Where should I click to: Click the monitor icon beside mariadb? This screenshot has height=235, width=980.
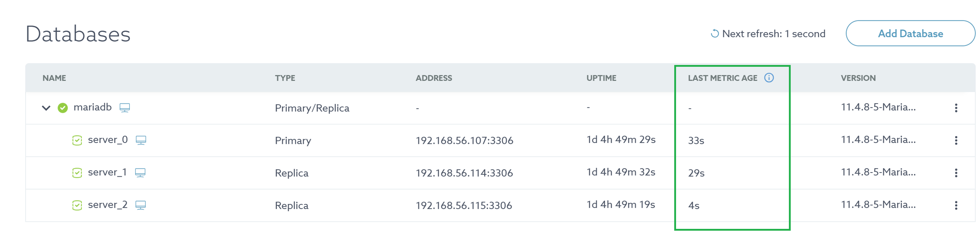[x=124, y=108]
